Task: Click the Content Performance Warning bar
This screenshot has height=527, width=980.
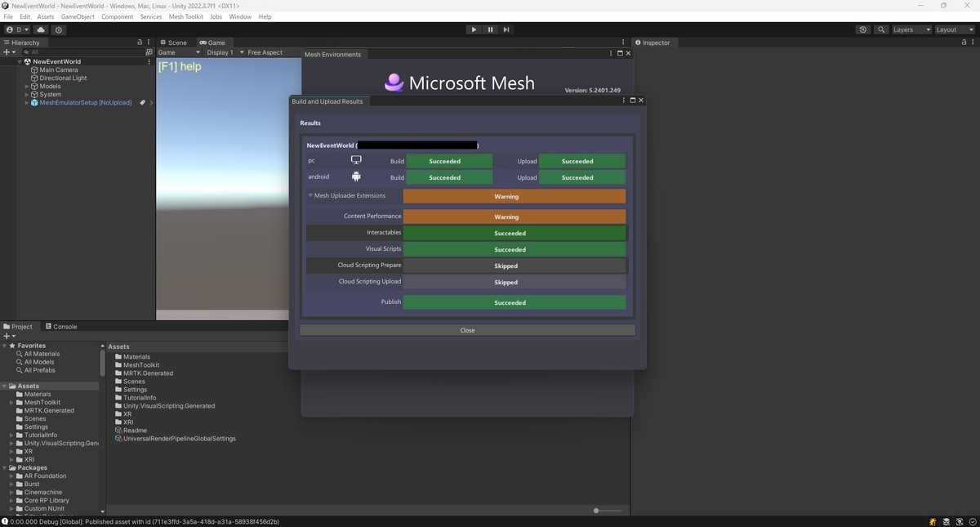Action: [514, 217]
